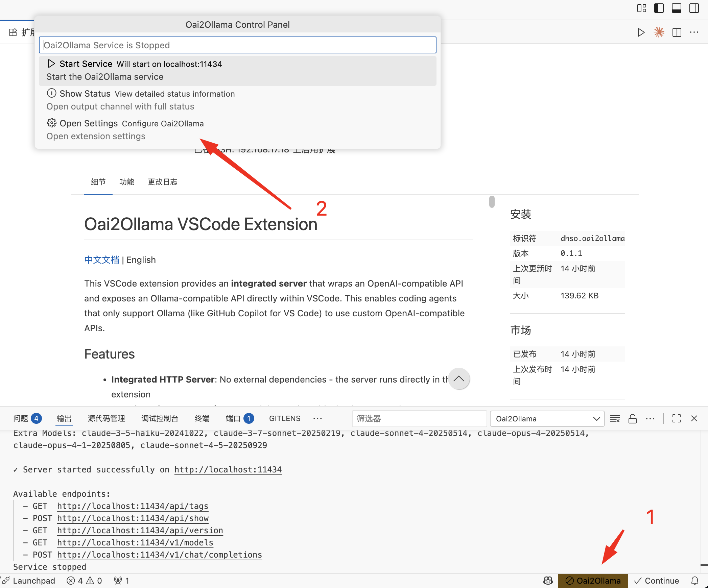
Task: Click the Copilot status icon
Action: pos(548,581)
